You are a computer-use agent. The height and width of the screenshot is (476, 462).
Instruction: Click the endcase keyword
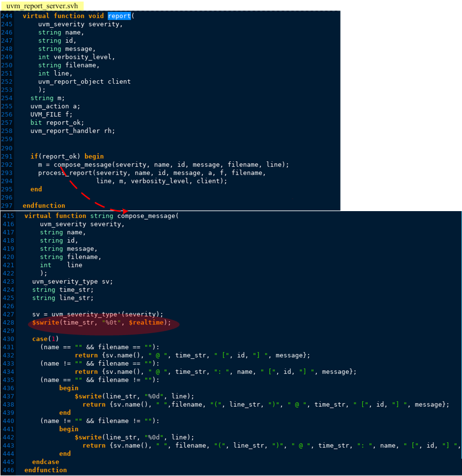coord(45,462)
